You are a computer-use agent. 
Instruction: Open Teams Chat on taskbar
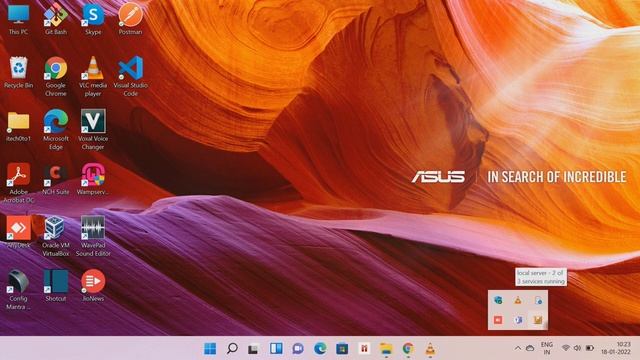point(298,349)
